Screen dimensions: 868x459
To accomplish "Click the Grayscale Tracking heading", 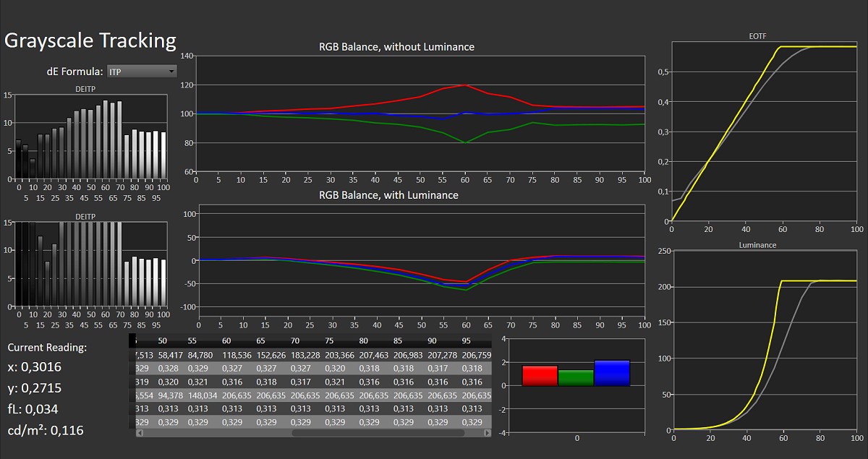I will click(x=90, y=40).
